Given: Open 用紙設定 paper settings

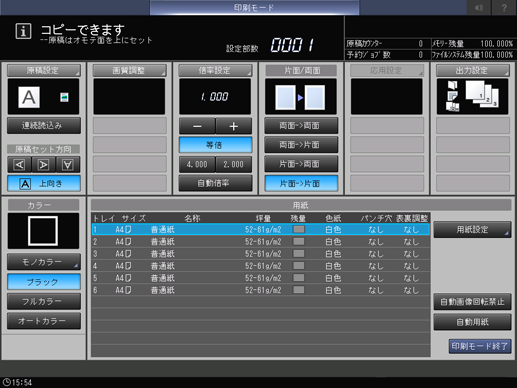Looking at the screenshot, I should coord(472,229).
